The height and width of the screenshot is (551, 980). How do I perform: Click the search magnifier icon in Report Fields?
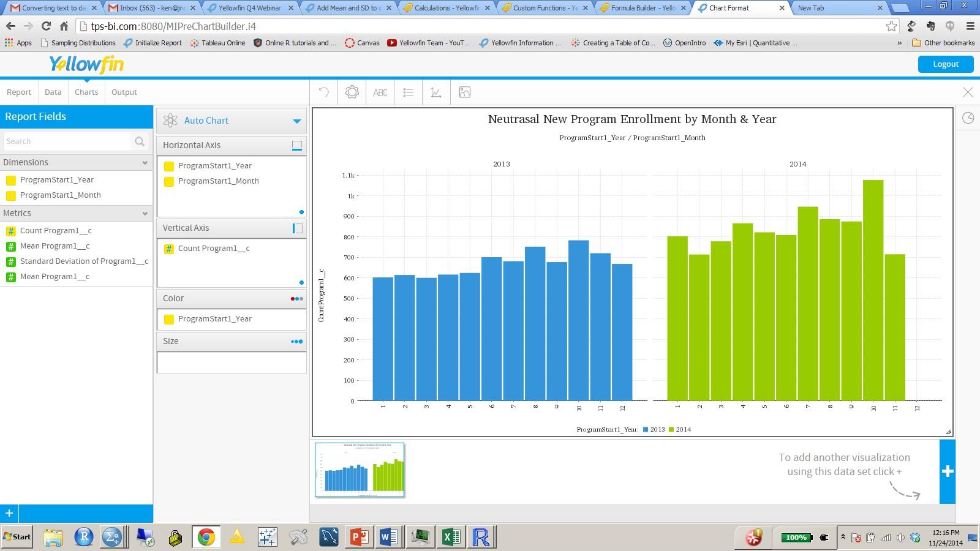(x=140, y=141)
